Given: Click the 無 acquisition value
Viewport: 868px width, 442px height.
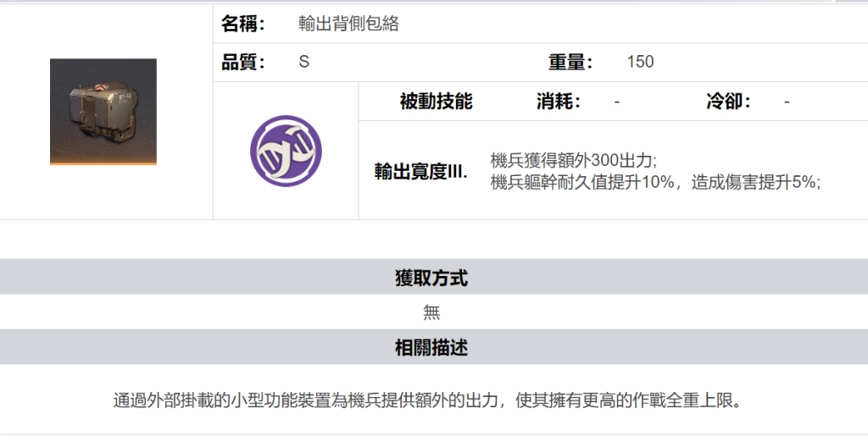Looking at the screenshot, I should [431, 312].
